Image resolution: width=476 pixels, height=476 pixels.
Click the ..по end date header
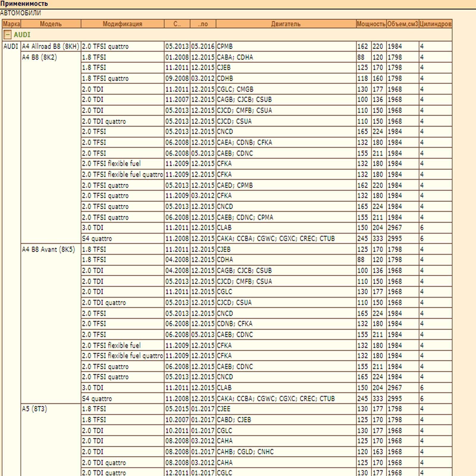tap(203, 24)
